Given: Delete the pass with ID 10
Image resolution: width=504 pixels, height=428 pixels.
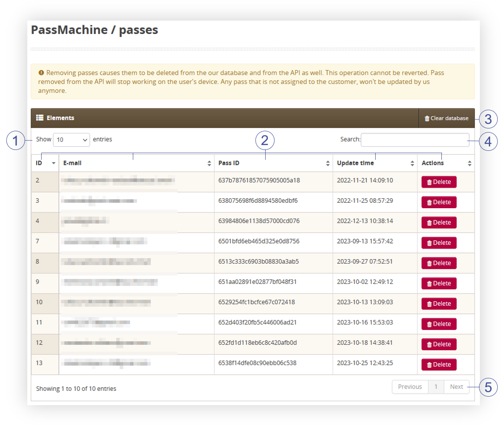Looking at the screenshot, I should pos(439,304).
